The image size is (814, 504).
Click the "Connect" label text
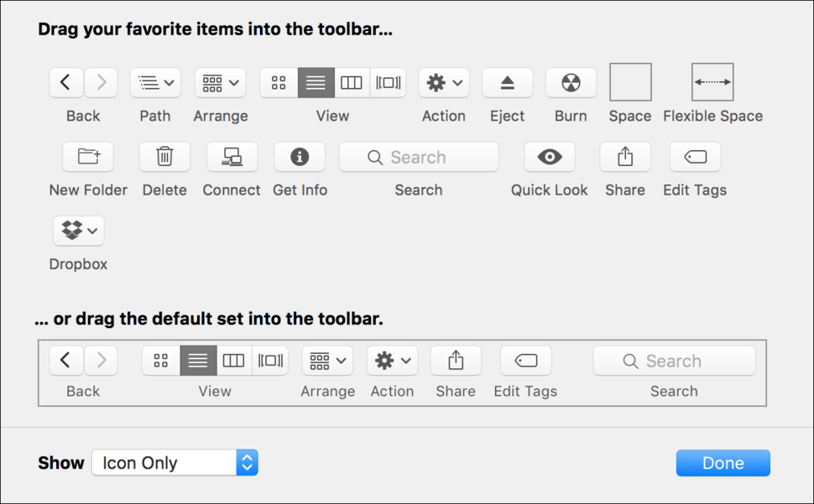tap(232, 190)
